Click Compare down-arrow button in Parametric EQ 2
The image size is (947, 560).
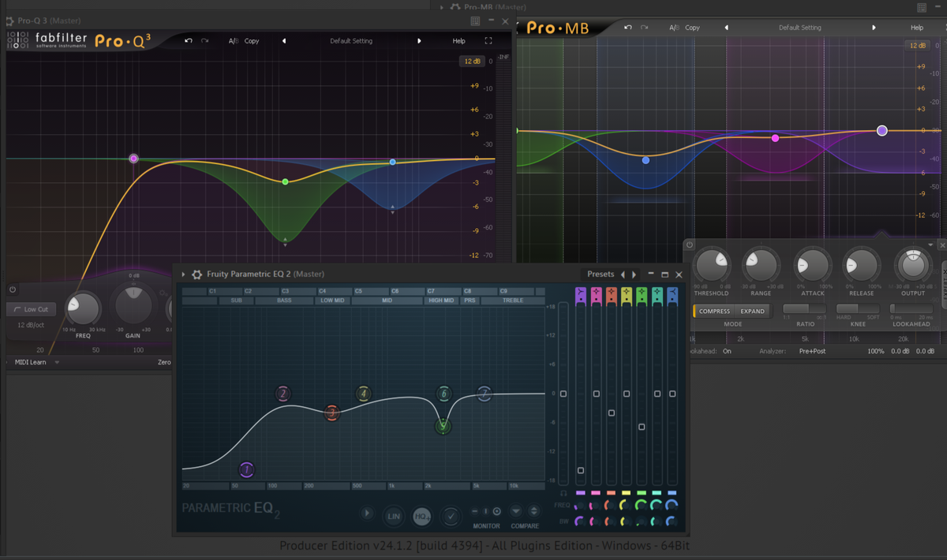pos(516,512)
